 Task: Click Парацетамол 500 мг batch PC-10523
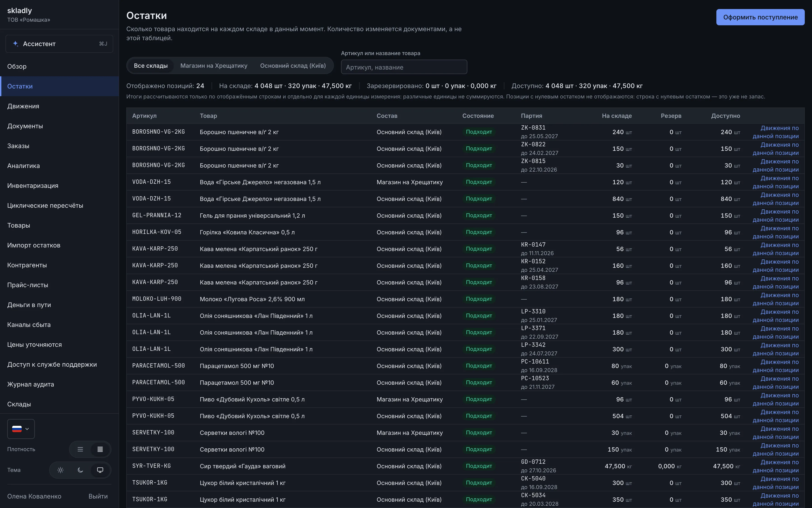click(x=535, y=378)
